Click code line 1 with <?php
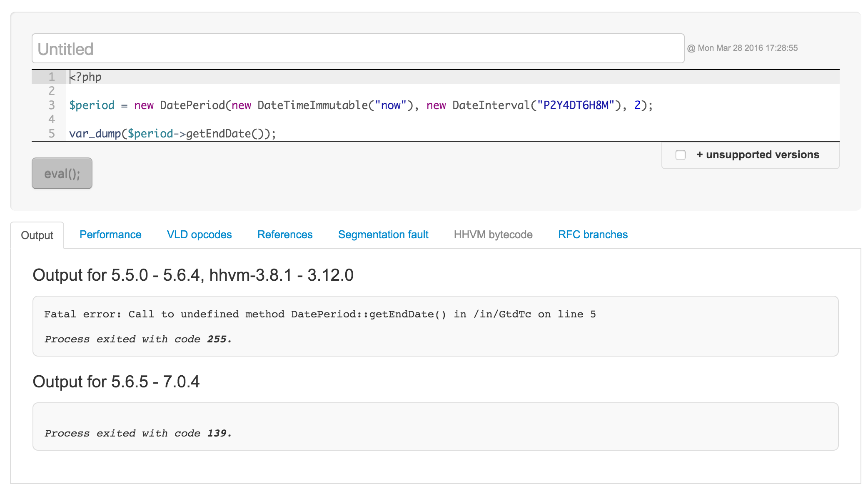 pyautogui.click(x=436, y=77)
